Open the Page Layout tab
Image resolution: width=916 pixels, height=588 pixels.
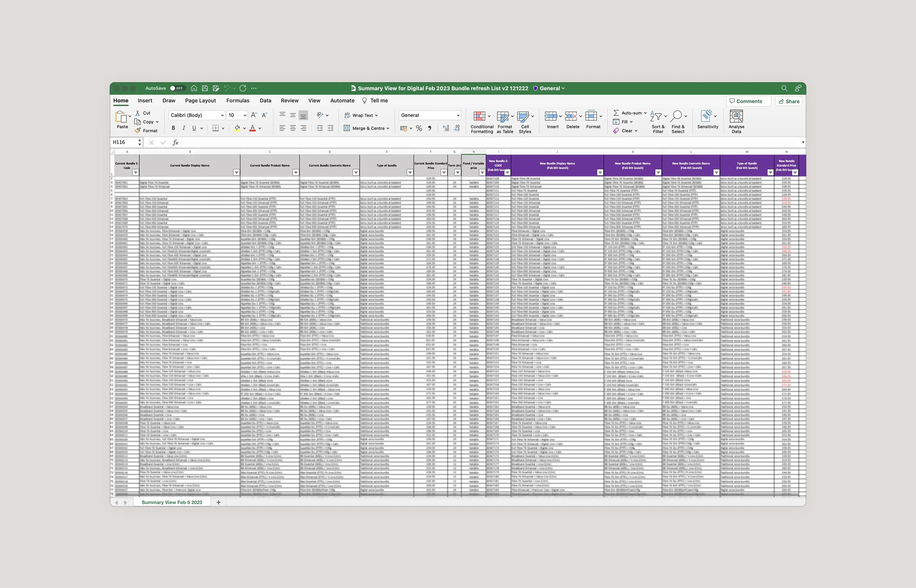coord(200,100)
